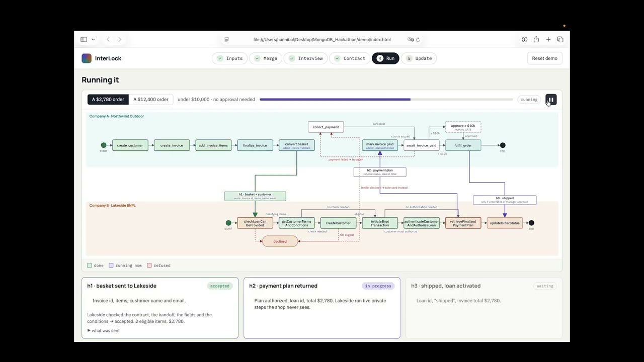This screenshot has width=644, height=362.
Task: Go forward using the browser arrow
Action: pos(120,39)
